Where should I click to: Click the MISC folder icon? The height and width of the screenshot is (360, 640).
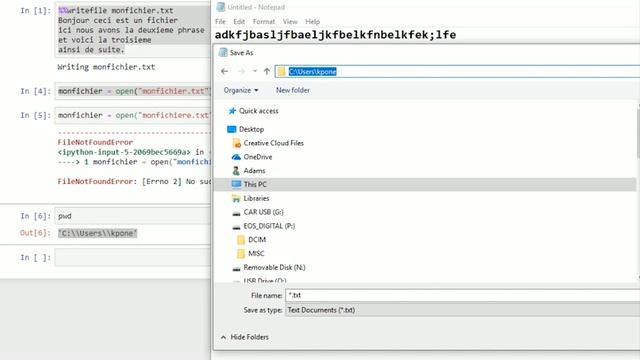(x=241, y=254)
